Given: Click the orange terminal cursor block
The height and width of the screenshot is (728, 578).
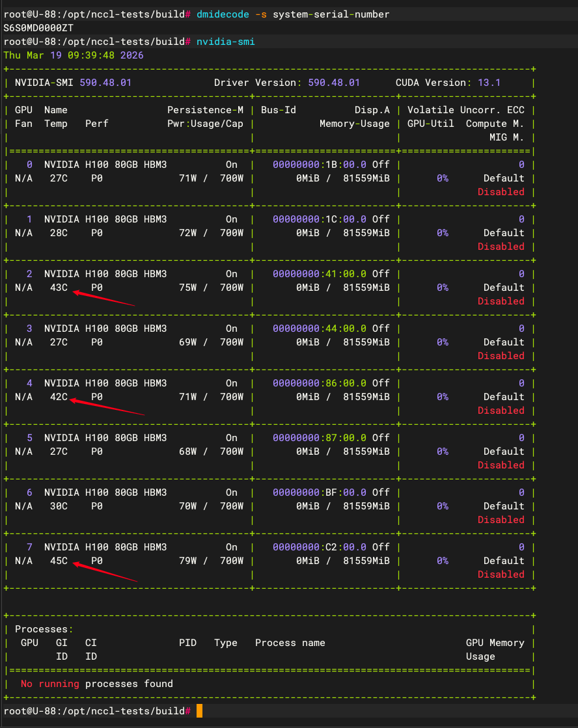Looking at the screenshot, I should tap(199, 710).
